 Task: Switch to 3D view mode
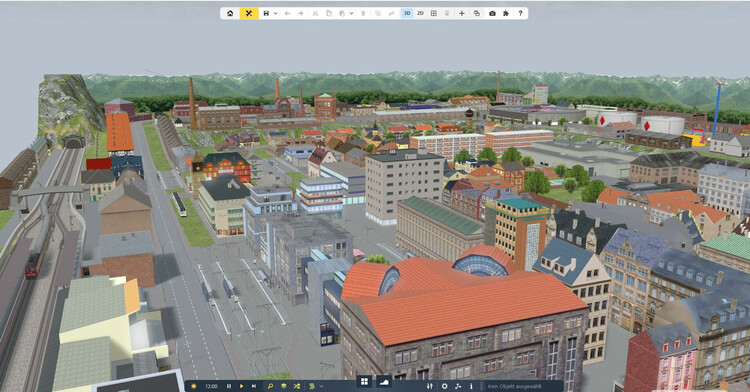[x=407, y=13]
